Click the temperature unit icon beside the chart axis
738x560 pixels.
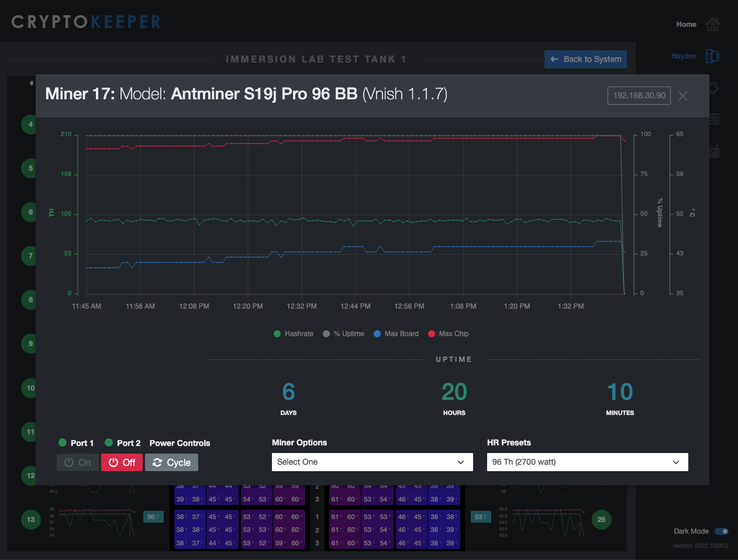692,213
